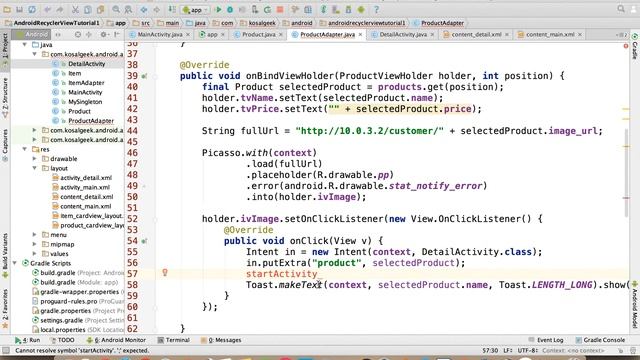Open the 6: Android Monitor button
This screenshot has width=640, height=360.
point(116,340)
